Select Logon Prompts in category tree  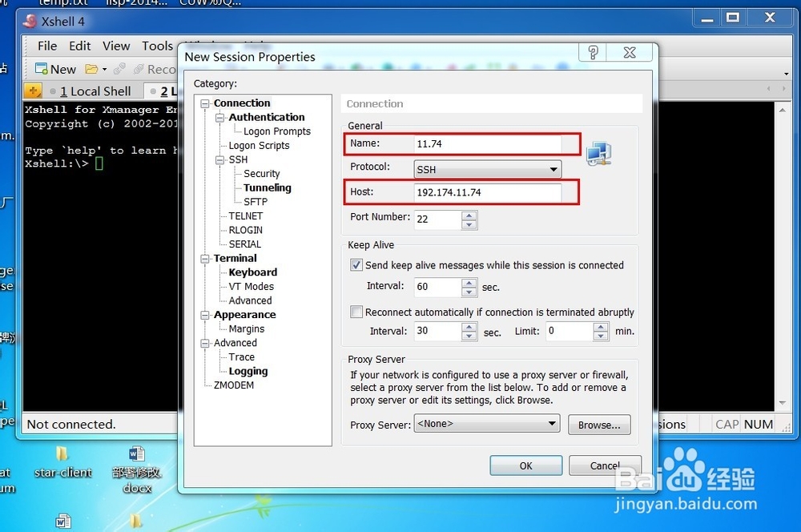(277, 131)
